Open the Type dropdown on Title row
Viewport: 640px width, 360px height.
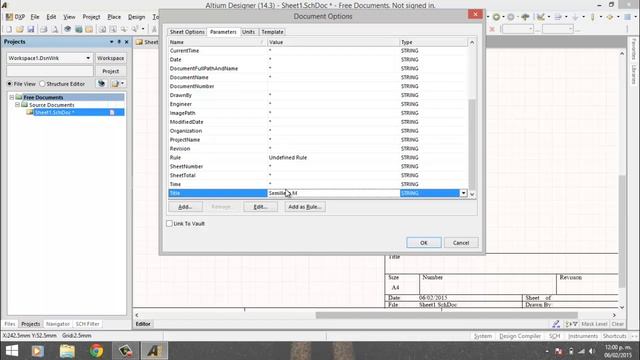pyautogui.click(x=463, y=193)
